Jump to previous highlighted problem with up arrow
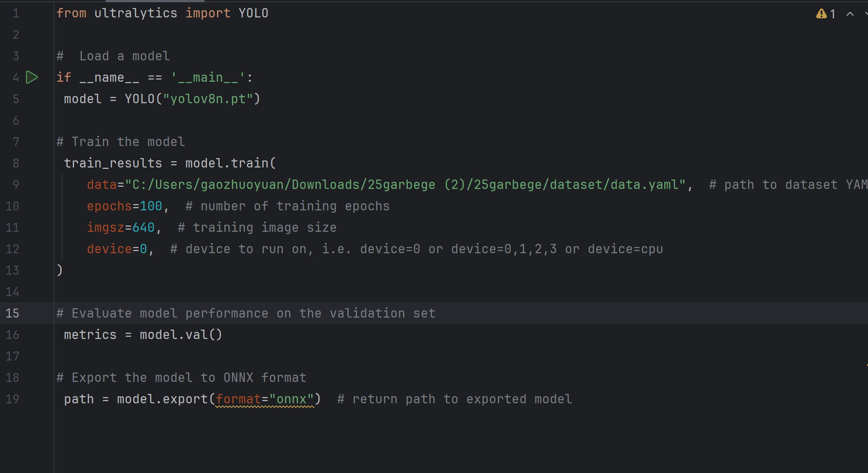Screen dimensions: 868x473 pos(850,14)
